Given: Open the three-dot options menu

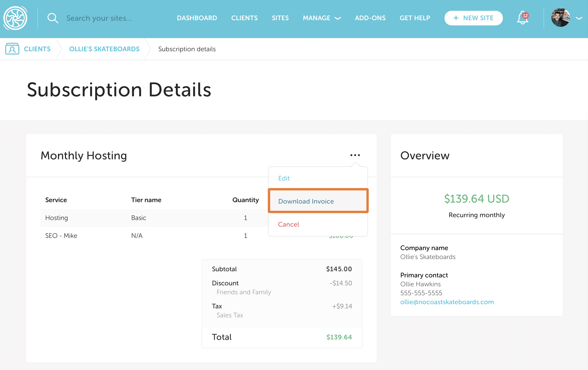Looking at the screenshot, I should tap(355, 155).
